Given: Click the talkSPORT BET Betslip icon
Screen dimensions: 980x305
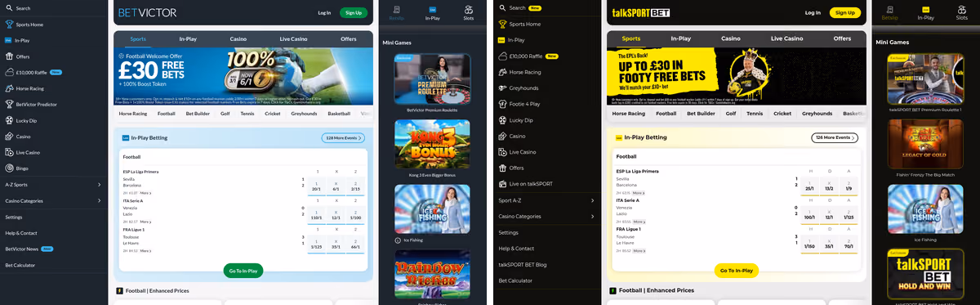Looking at the screenshot, I should pyautogui.click(x=890, y=9).
